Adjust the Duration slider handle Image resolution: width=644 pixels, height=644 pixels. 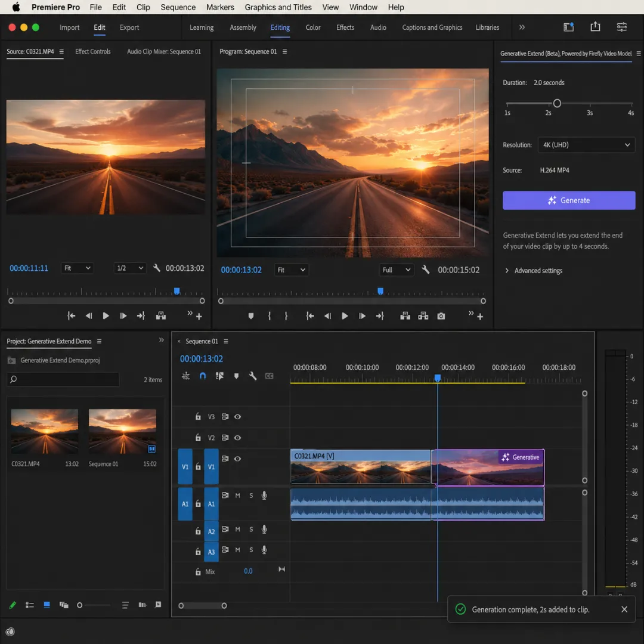click(x=557, y=104)
